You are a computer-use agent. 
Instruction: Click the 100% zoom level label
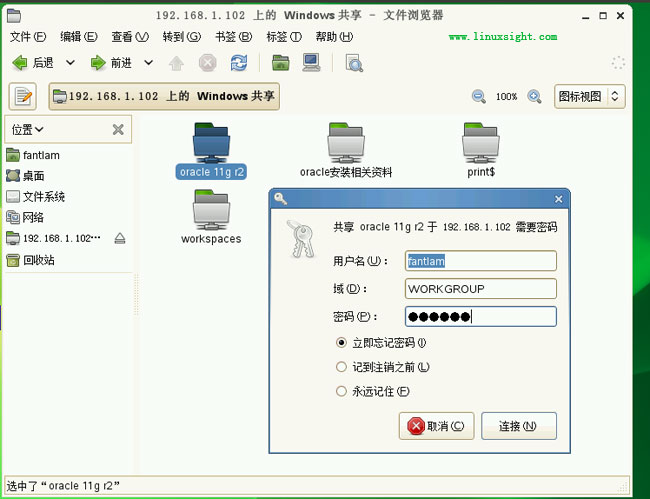pos(507,97)
